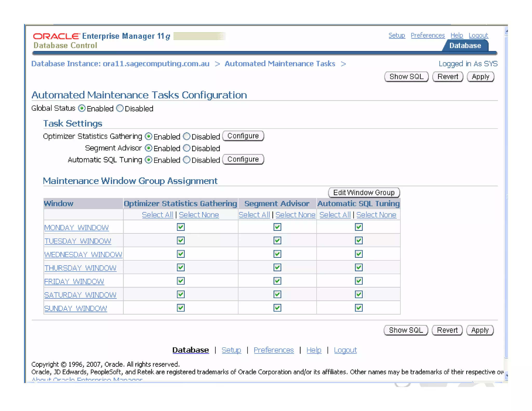The height and width of the screenshot is (411, 532).
Task: Toggle WEDNESDAY_WINDOW Automatic SQL Tuning checkbox
Action: 358,254
